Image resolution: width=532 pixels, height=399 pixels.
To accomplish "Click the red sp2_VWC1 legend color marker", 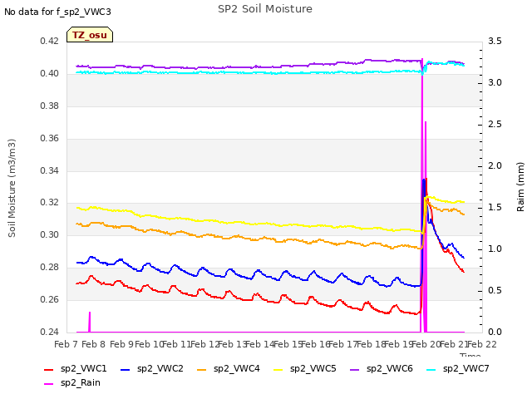I will tap(49, 369).
